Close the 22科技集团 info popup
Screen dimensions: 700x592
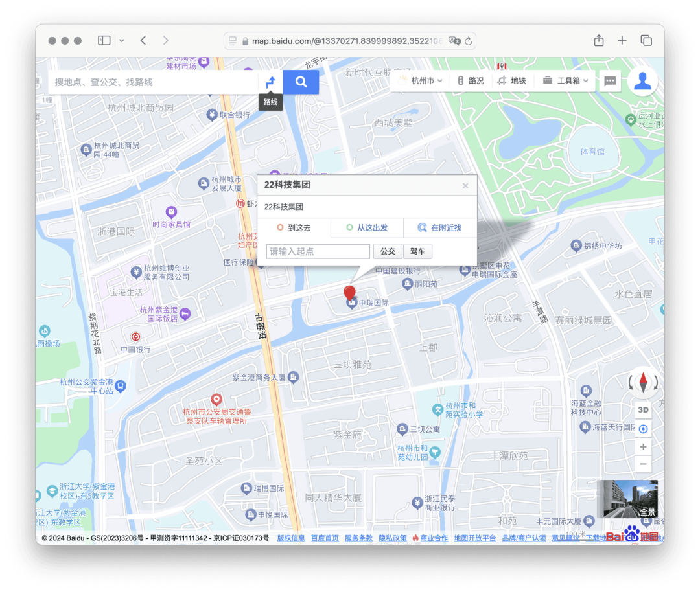[x=465, y=186]
